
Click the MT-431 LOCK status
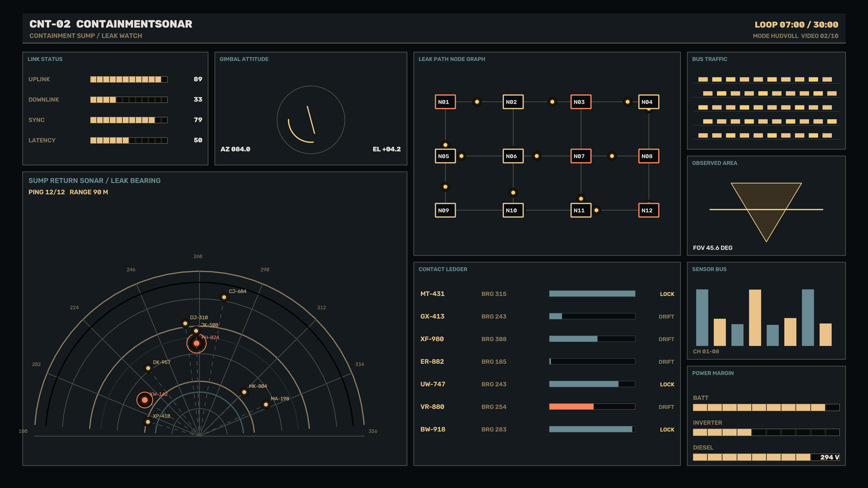click(667, 294)
